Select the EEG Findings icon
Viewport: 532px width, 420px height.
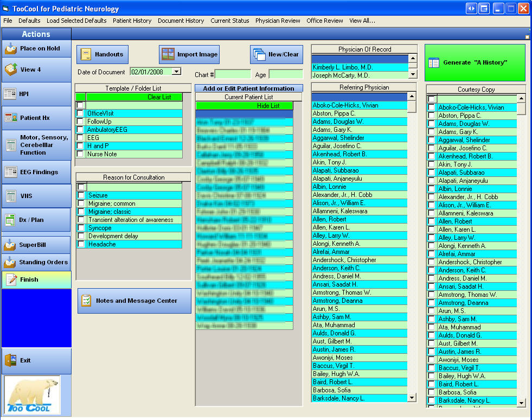[11, 172]
